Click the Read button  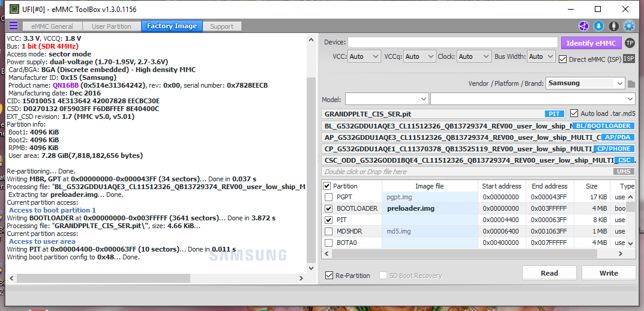coord(549,273)
